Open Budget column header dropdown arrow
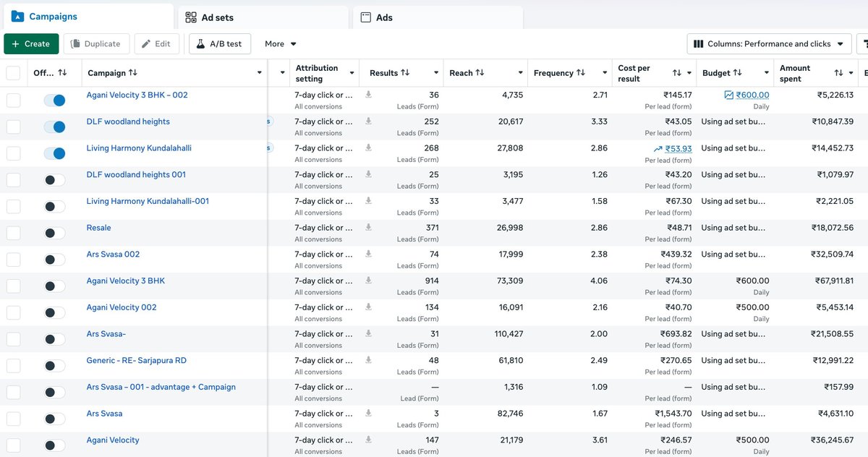The image size is (868, 457). (x=766, y=73)
